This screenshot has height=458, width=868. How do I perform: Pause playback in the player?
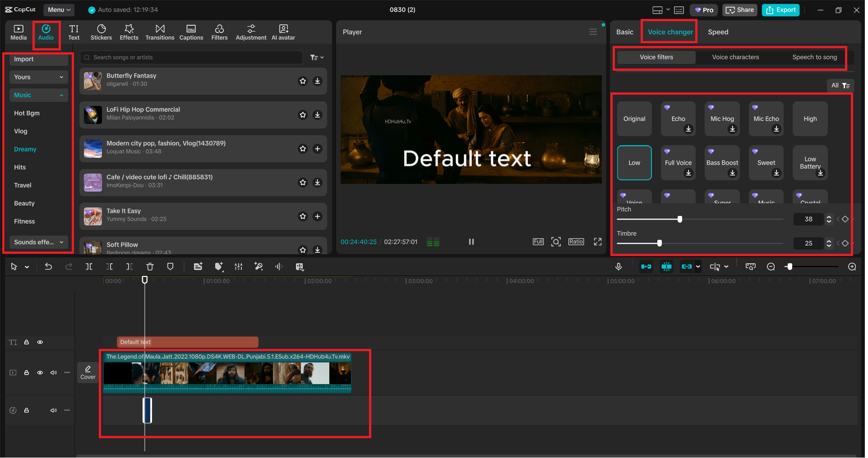coord(471,242)
